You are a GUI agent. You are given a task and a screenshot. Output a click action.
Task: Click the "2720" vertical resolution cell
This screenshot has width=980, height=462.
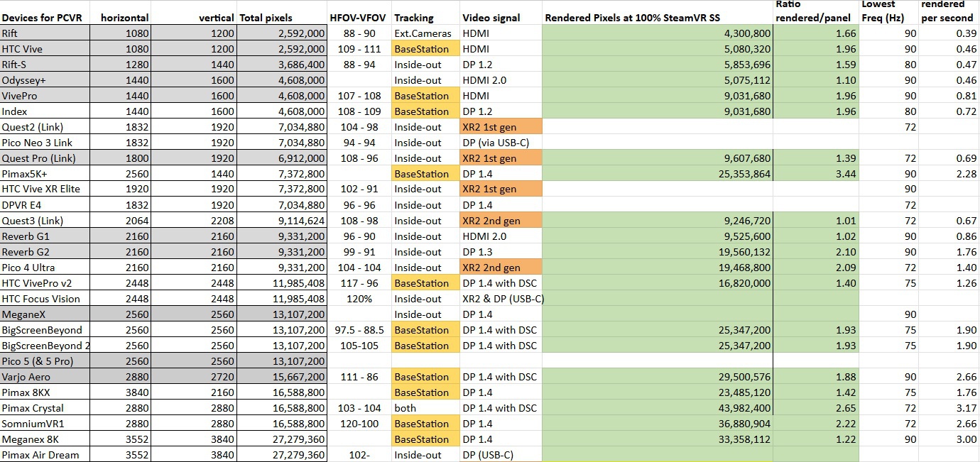pos(193,377)
